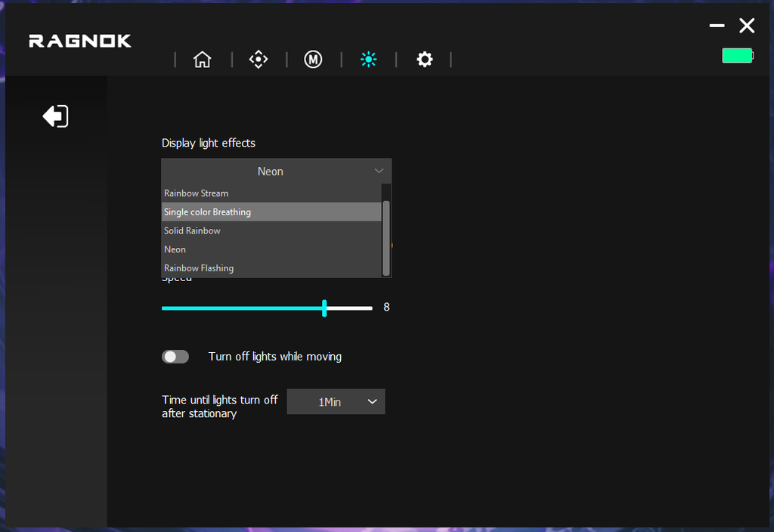The width and height of the screenshot is (774, 532).
Task: Click the effects list scrollbar
Action: tap(386, 238)
